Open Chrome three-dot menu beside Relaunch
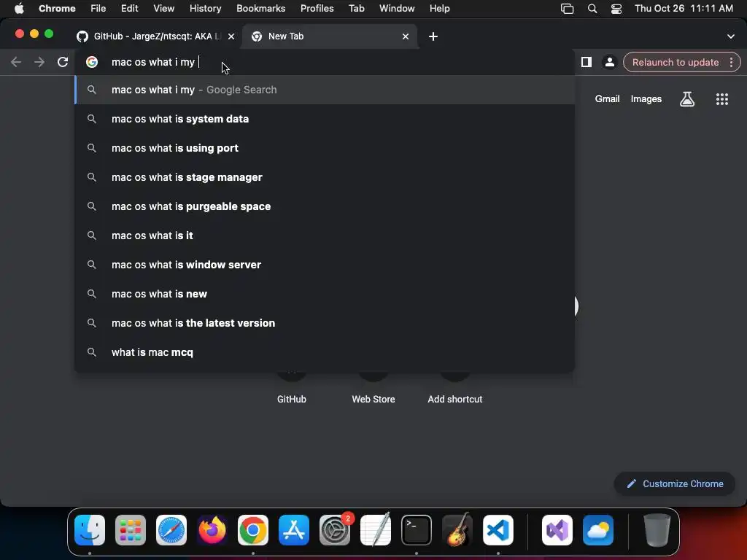 coord(731,62)
